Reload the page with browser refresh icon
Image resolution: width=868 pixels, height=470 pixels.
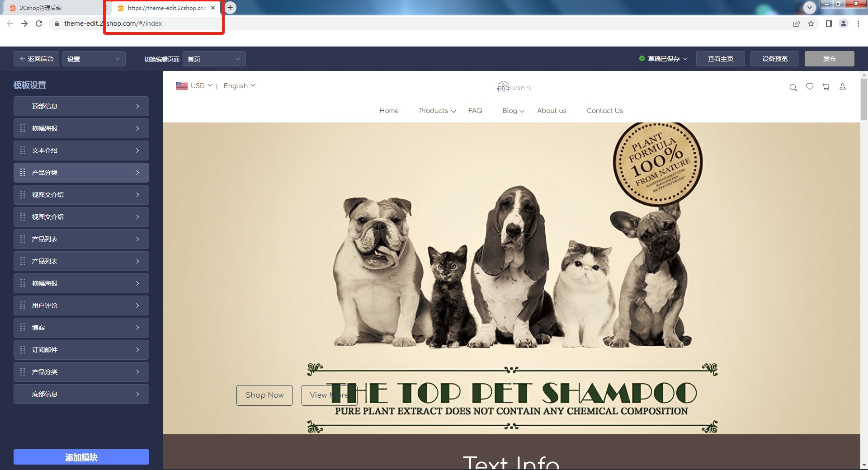[x=39, y=23]
